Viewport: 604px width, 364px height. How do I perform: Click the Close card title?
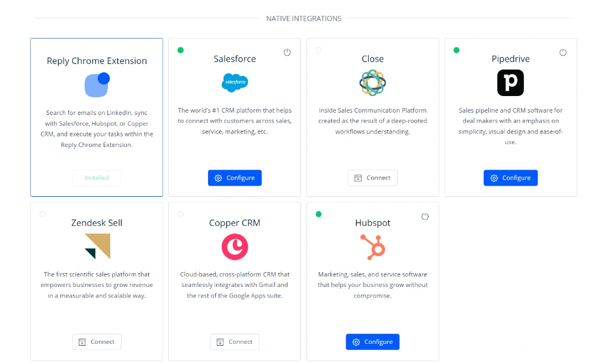coord(372,59)
